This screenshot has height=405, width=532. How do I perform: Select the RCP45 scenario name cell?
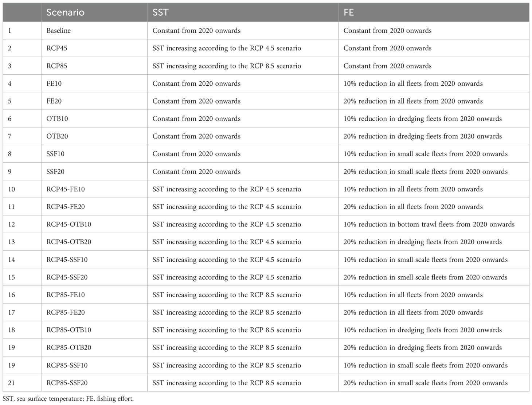(57, 48)
